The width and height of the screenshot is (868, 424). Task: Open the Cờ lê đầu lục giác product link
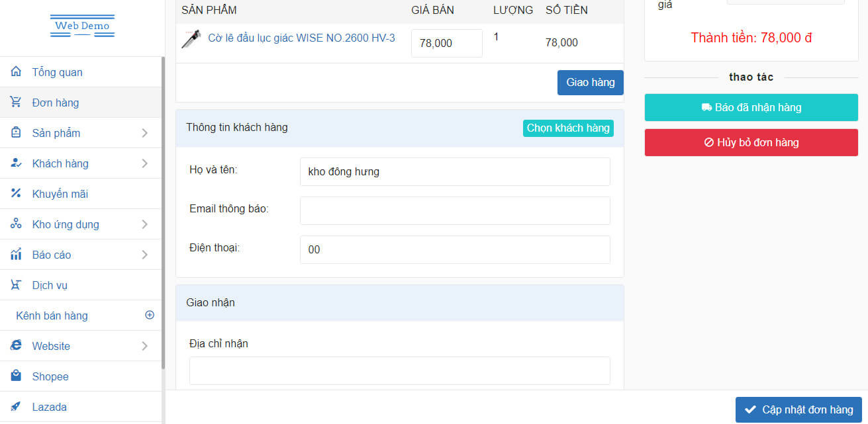[x=301, y=38]
